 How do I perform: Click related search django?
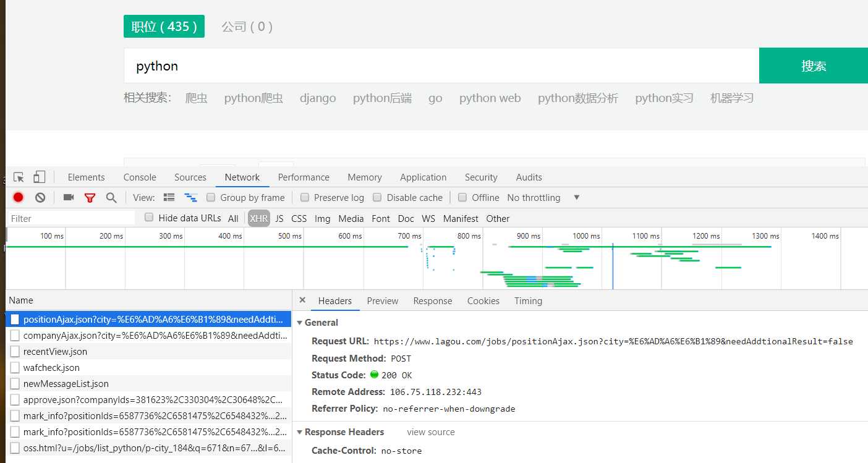[x=318, y=98]
